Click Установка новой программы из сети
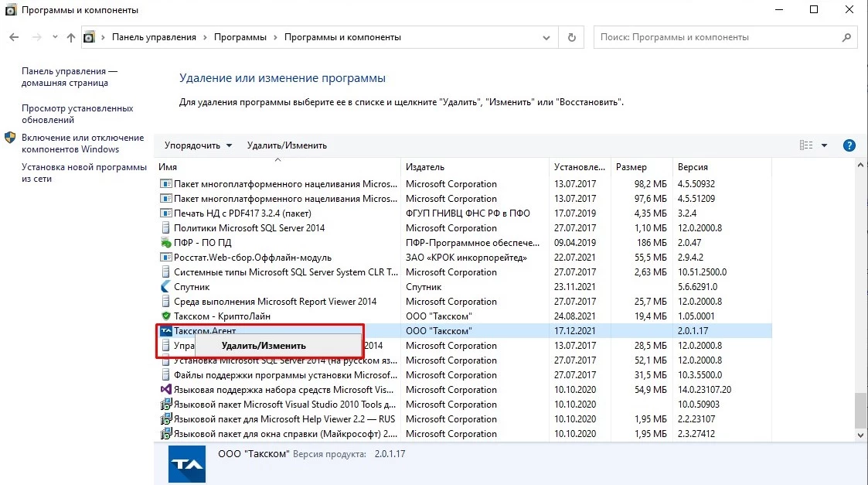 coord(83,173)
